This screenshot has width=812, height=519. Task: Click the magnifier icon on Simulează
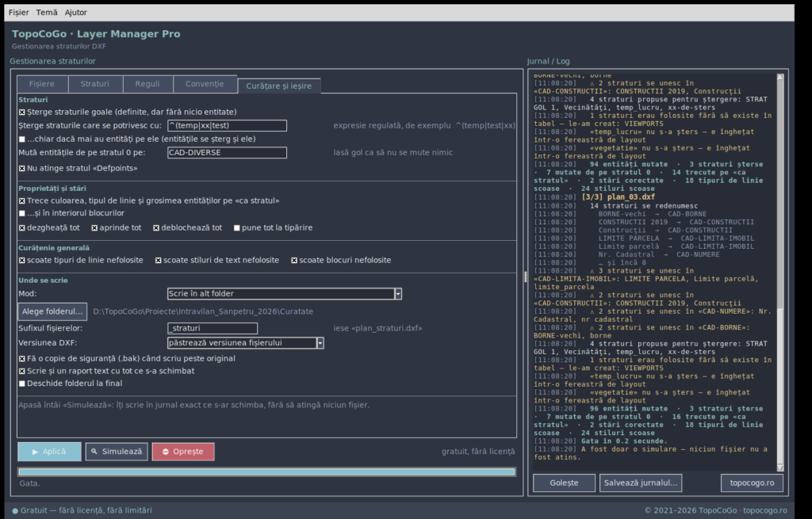coord(94,451)
